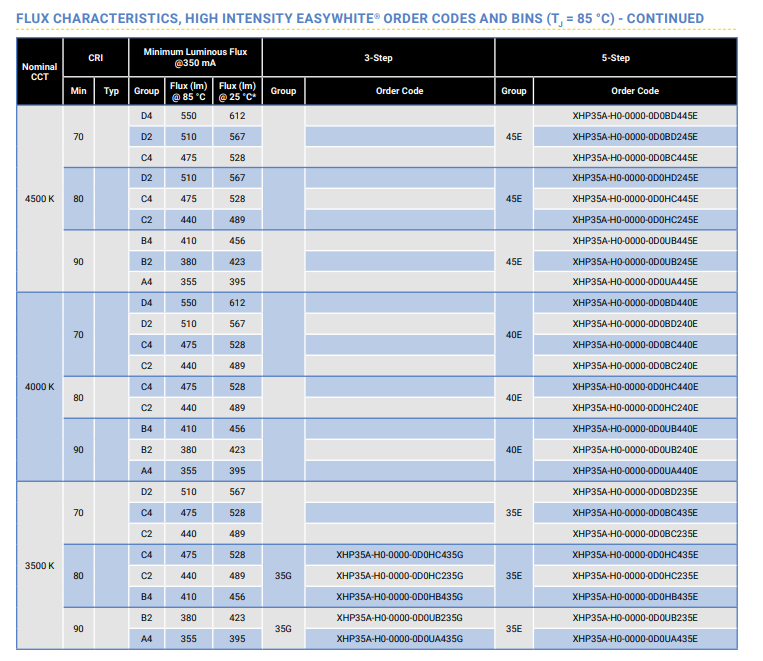Select the Group subheader under 3-Step
This screenshot has width=763, height=661.
pos(283,91)
